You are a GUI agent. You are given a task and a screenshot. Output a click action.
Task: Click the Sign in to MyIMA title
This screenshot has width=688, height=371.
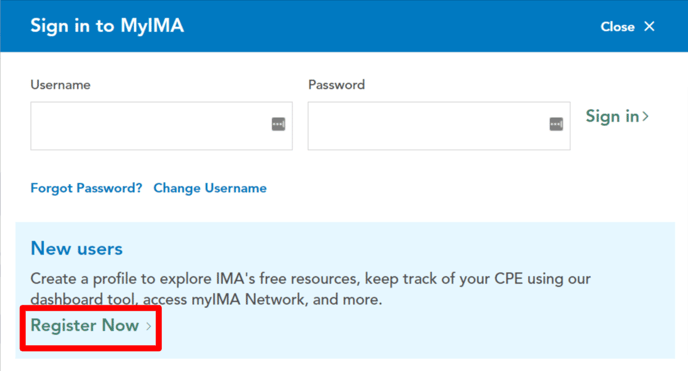[x=107, y=26]
